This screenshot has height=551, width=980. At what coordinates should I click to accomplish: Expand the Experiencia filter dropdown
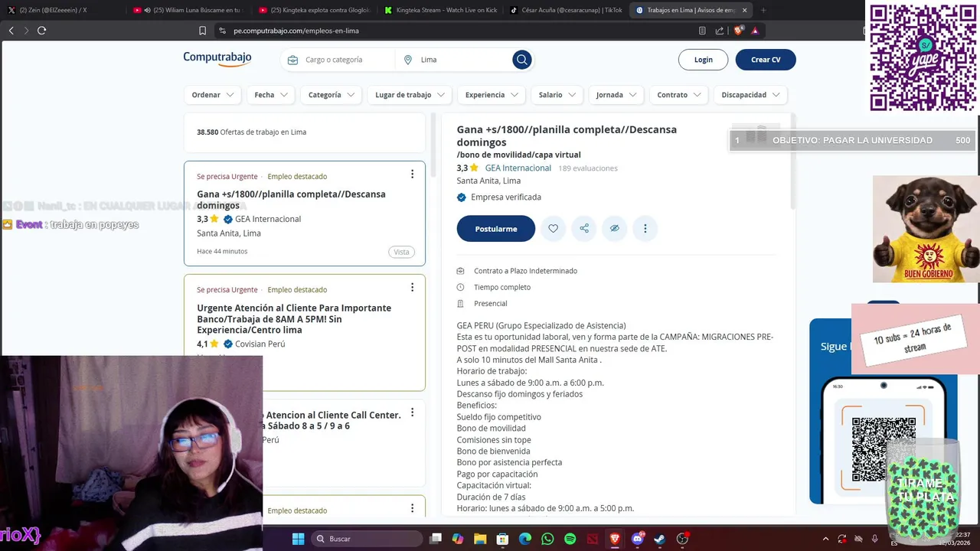coord(492,95)
